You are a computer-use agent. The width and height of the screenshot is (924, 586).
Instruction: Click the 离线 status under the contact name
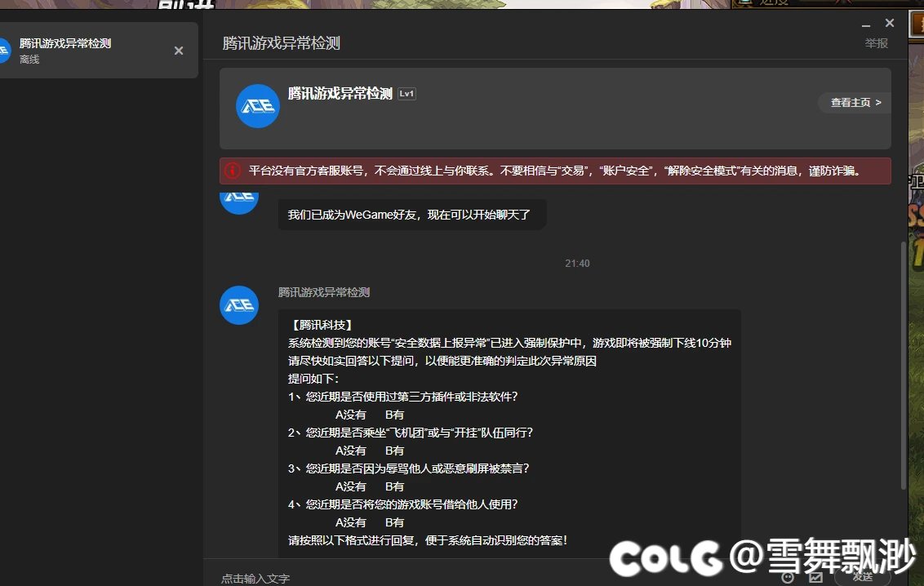pos(29,60)
